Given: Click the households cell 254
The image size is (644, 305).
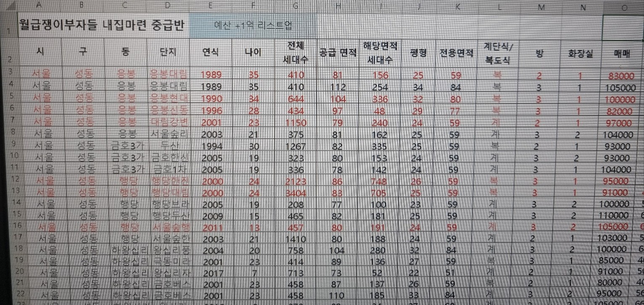Looking at the screenshot, I should click(380, 87).
